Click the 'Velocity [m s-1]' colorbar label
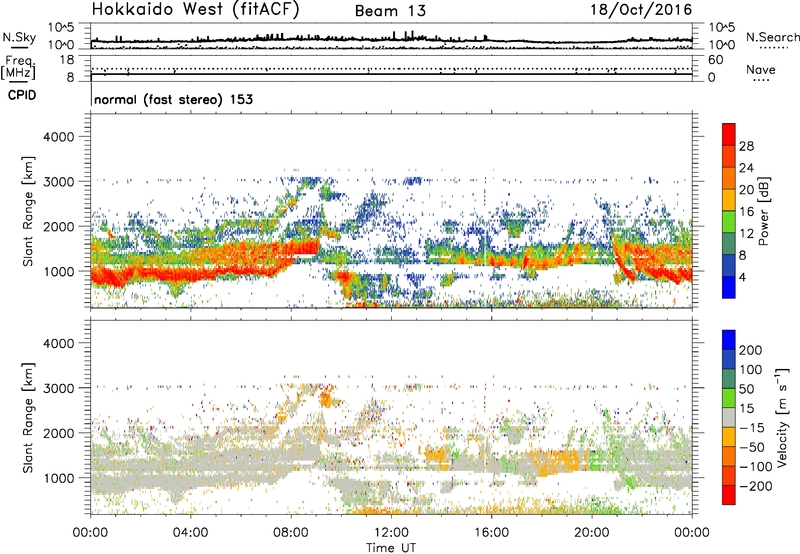The image size is (800, 554). click(x=782, y=417)
